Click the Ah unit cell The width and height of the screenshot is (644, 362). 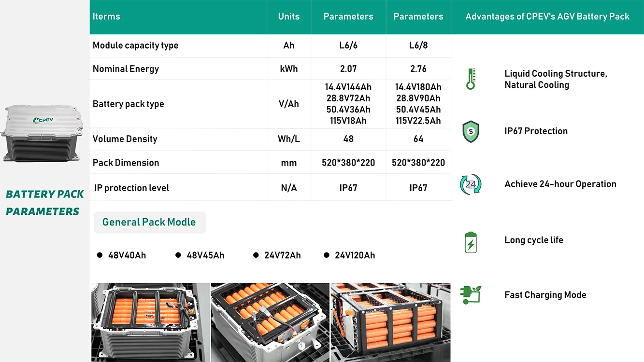[x=289, y=45]
